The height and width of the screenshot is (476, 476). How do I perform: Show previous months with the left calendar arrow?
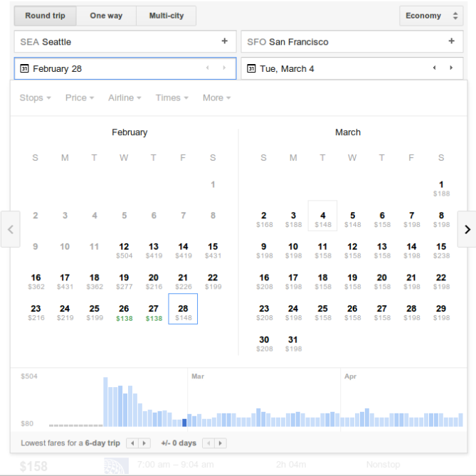[x=10, y=229]
